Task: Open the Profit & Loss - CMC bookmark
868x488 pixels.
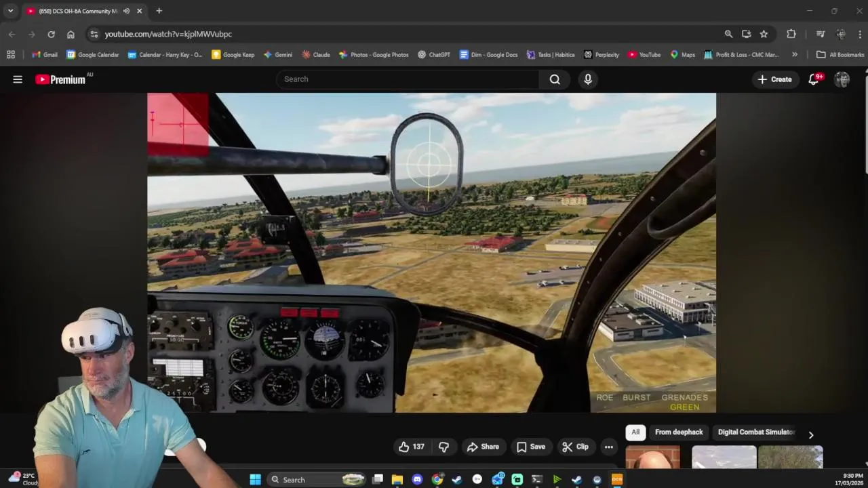Action: point(741,55)
